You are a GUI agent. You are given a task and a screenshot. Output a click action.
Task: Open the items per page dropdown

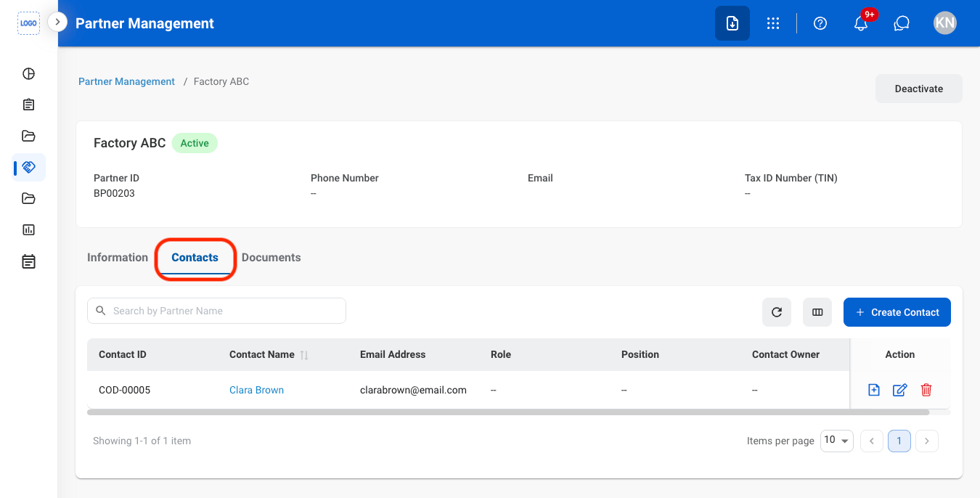tap(836, 441)
